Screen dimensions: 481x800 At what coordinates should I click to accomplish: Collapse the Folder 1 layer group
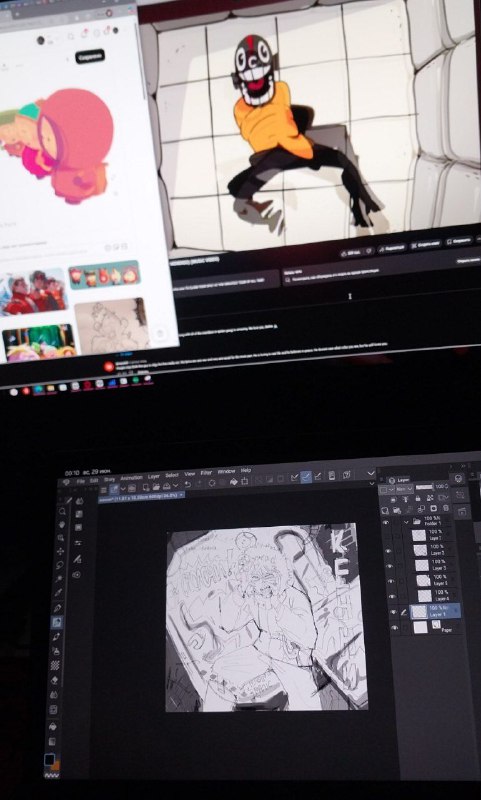(407, 522)
